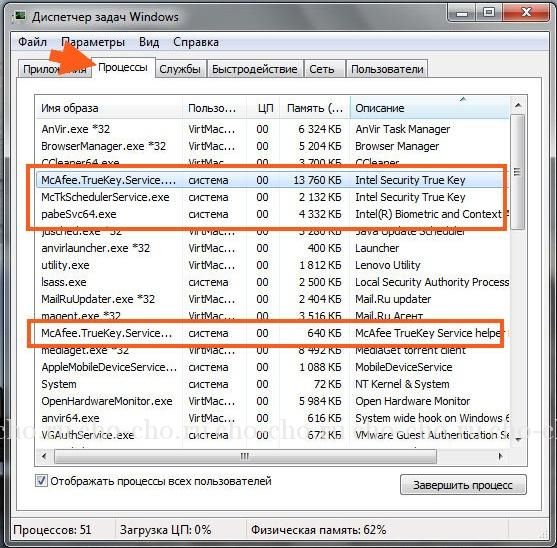Click the 'Mail.Ru updater' description
This screenshot has width=557, height=548.
393,299
